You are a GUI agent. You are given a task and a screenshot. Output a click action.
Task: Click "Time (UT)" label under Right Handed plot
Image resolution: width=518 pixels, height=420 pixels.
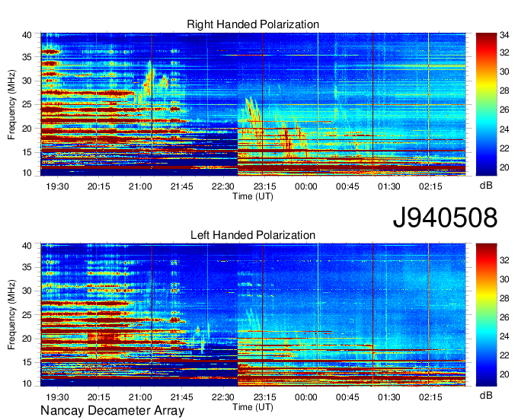pyautogui.click(x=253, y=196)
